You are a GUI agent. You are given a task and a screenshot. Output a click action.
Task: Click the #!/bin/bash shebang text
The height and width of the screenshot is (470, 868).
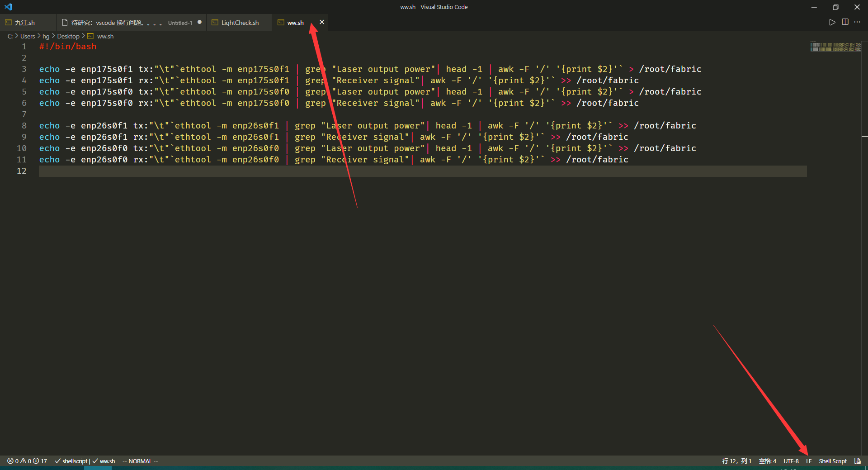pyautogui.click(x=68, y=47)
